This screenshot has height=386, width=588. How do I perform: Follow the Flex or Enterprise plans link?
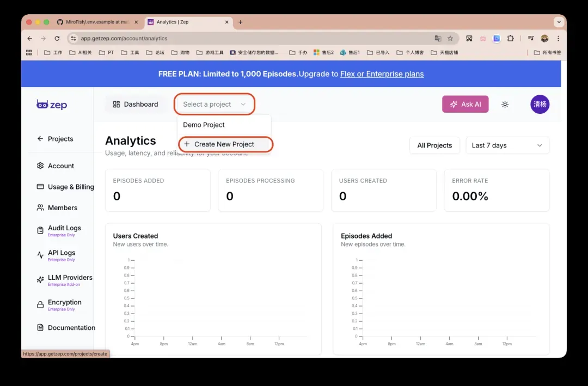click(382, 74)
